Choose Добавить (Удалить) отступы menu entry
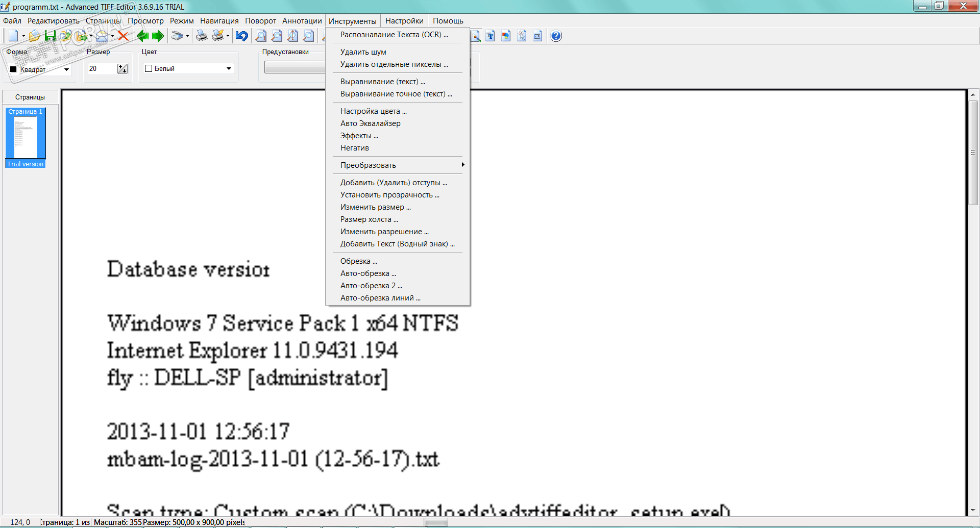 pyautogui.click(x=398, y=183)
